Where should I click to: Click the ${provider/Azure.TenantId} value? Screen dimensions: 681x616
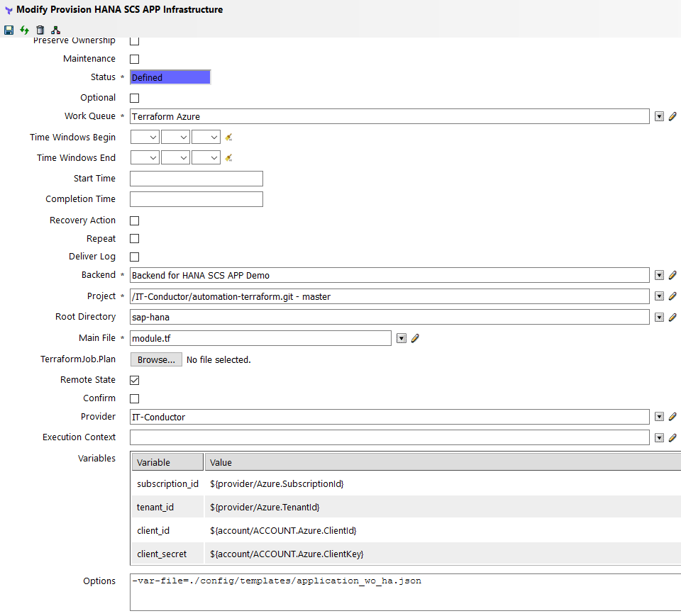point(265,507)
